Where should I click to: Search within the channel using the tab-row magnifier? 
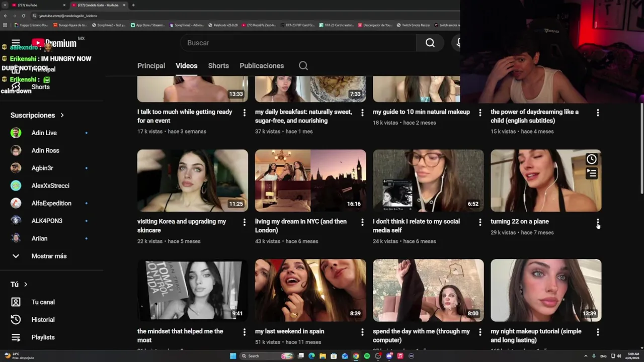[x=303, y=65]
